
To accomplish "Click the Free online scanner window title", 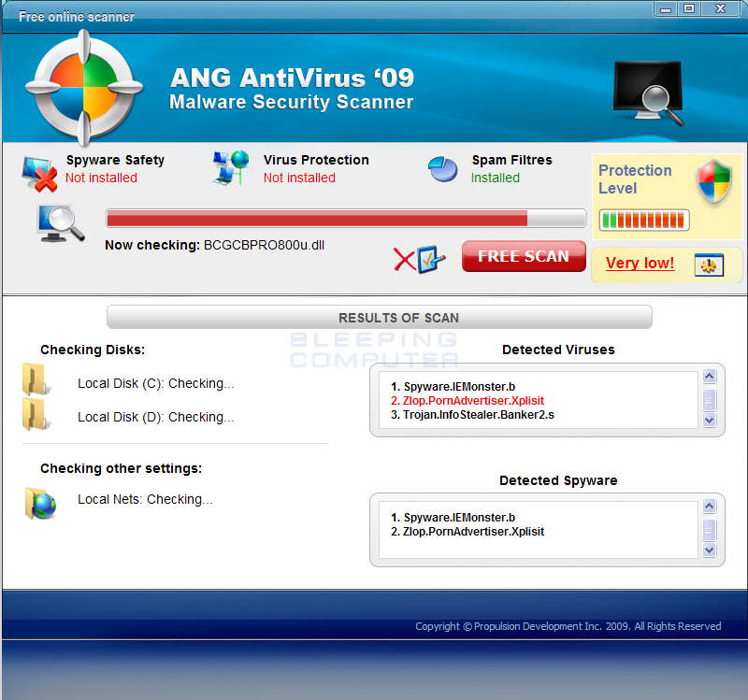I will (77, 17).
